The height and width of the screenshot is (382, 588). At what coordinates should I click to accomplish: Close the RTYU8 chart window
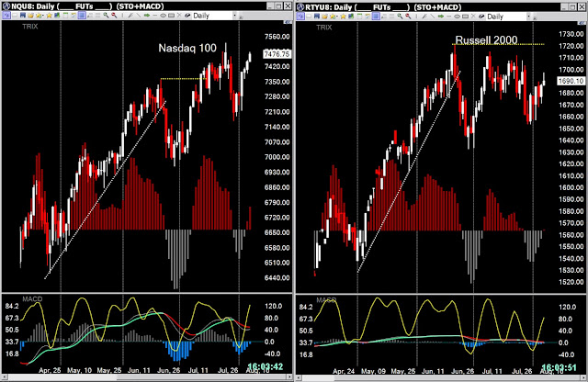(x=582, y=6)
